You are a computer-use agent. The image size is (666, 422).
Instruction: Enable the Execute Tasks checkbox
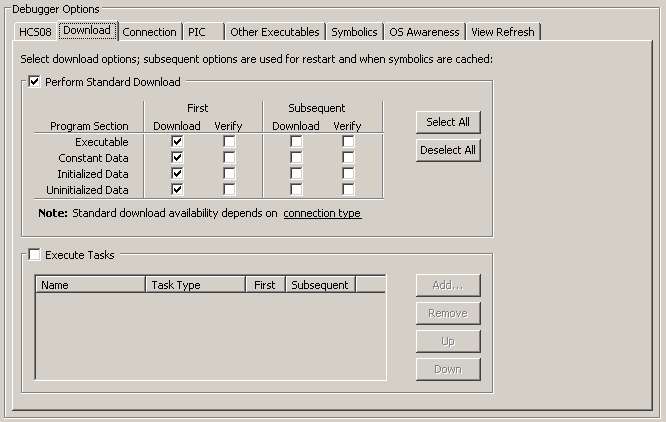coord(34,255)
